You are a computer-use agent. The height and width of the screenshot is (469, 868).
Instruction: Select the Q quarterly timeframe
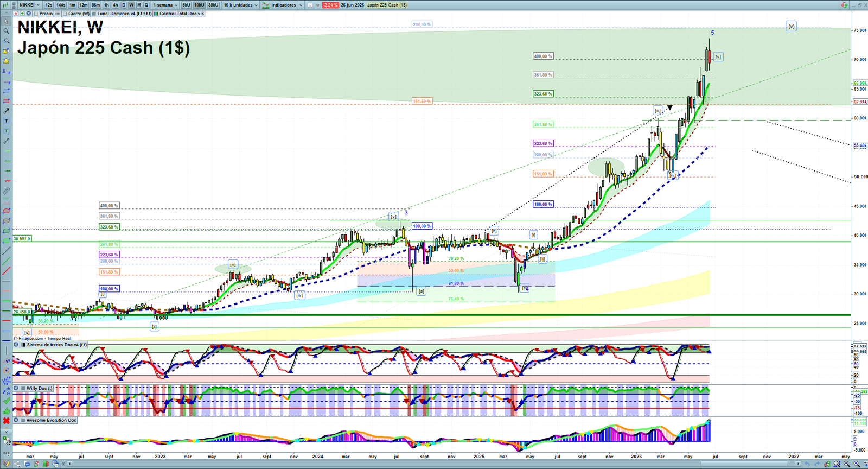[x=146, y=5]
